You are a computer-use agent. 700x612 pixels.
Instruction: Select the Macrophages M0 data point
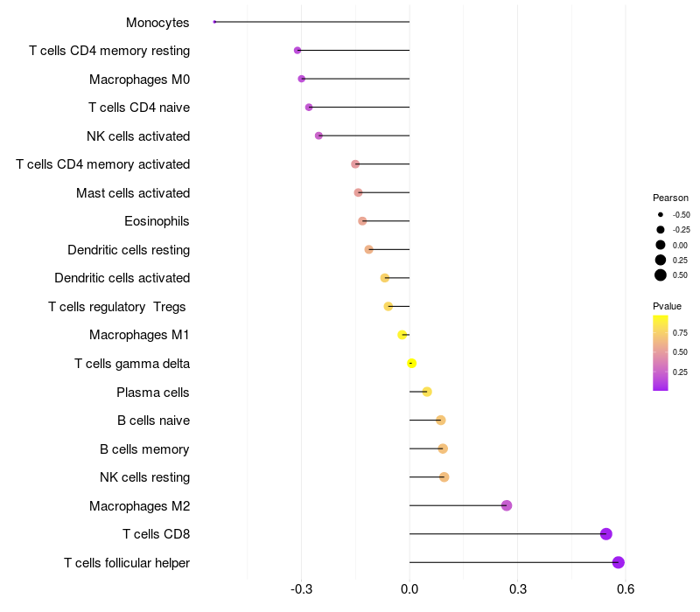pos(302,79)
